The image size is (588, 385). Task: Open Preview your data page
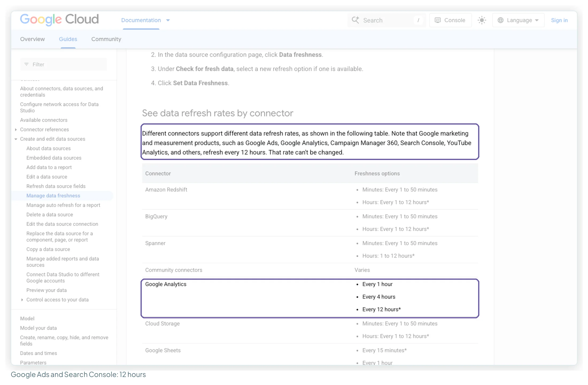coord(47,290)
